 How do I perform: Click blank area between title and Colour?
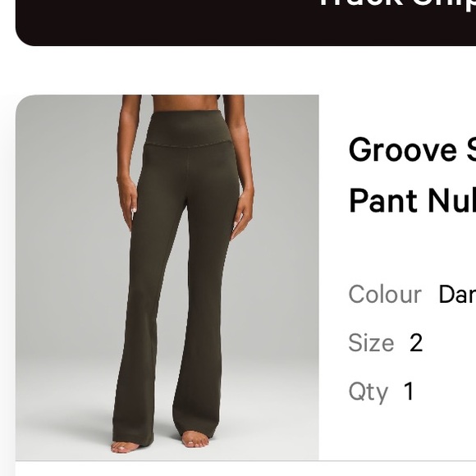412,249
